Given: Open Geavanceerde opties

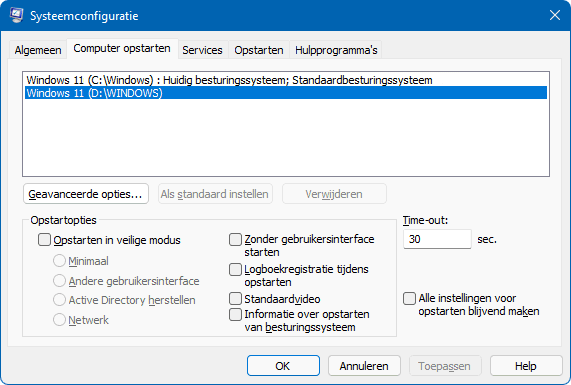Looking at the screenshot, I should [86, 194].
